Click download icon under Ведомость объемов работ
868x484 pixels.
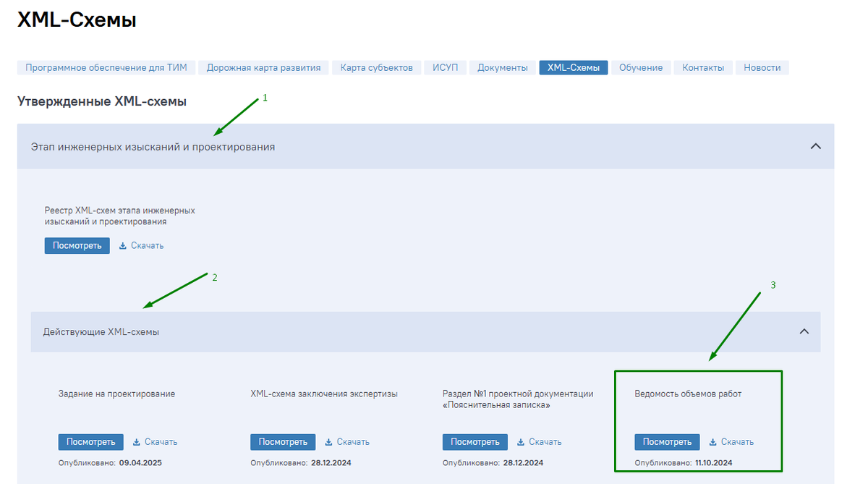coord(713,442)
